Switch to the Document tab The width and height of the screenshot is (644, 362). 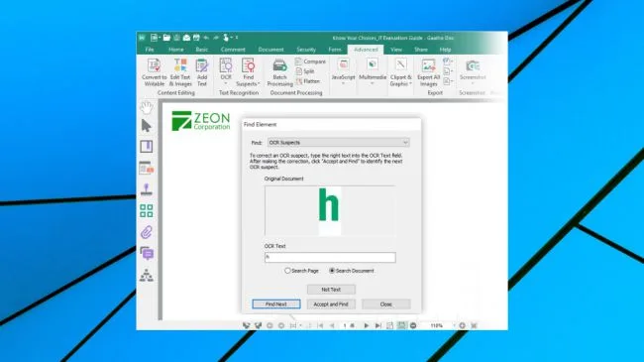pyautogui.click(x=270, y=50)
